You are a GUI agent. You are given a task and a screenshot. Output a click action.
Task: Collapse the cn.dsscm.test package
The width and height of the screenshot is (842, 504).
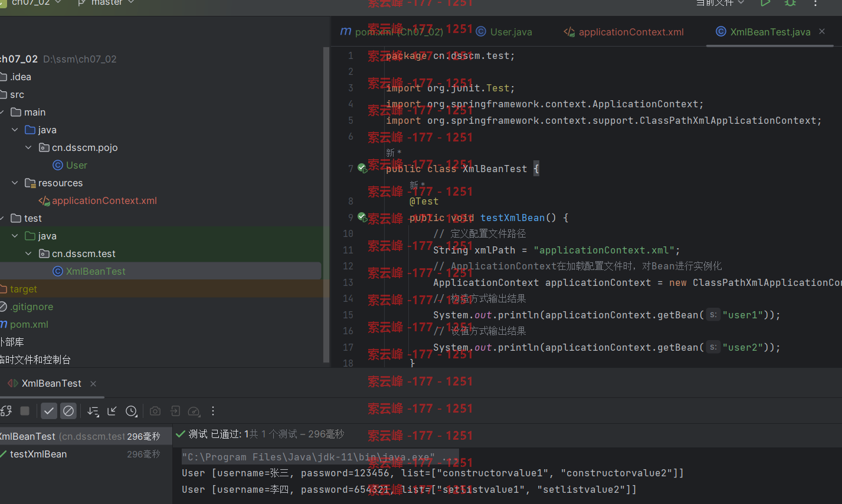point(28,253)
